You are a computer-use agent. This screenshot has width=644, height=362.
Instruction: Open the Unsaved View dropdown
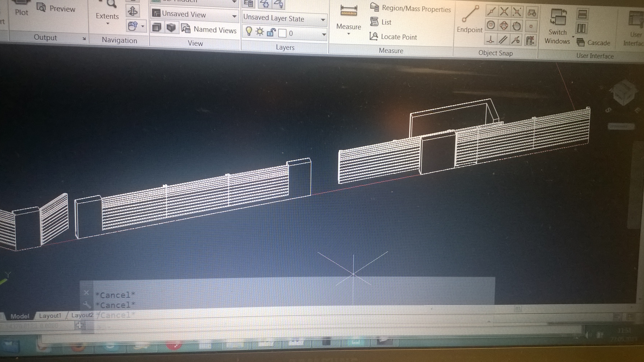click(x=234, y=16)
